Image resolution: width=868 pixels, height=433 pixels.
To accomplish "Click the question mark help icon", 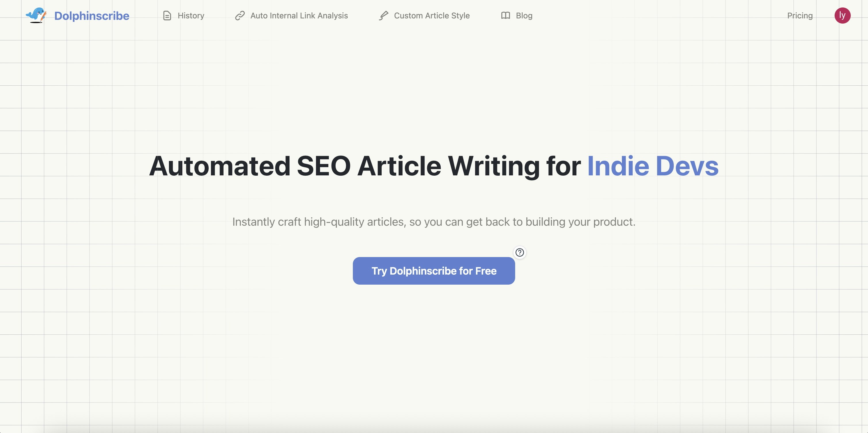I will pyautogui.click(x=519, y=252).
